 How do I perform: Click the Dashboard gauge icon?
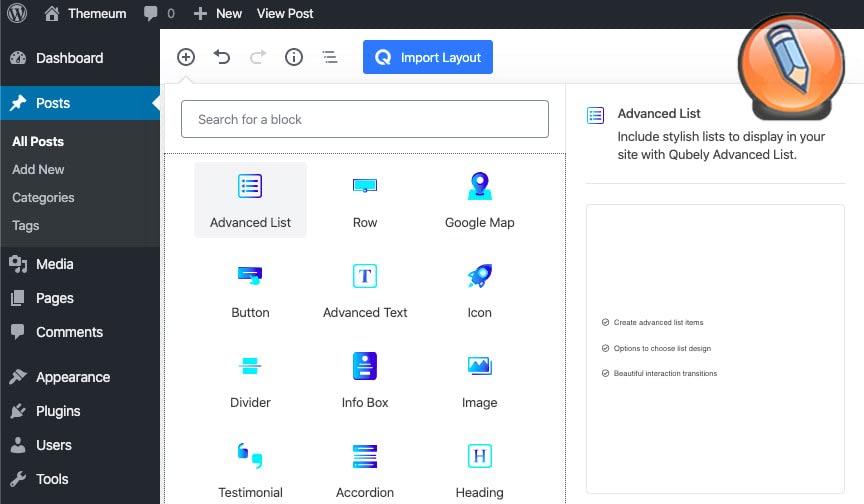click(x=18, y=58)
